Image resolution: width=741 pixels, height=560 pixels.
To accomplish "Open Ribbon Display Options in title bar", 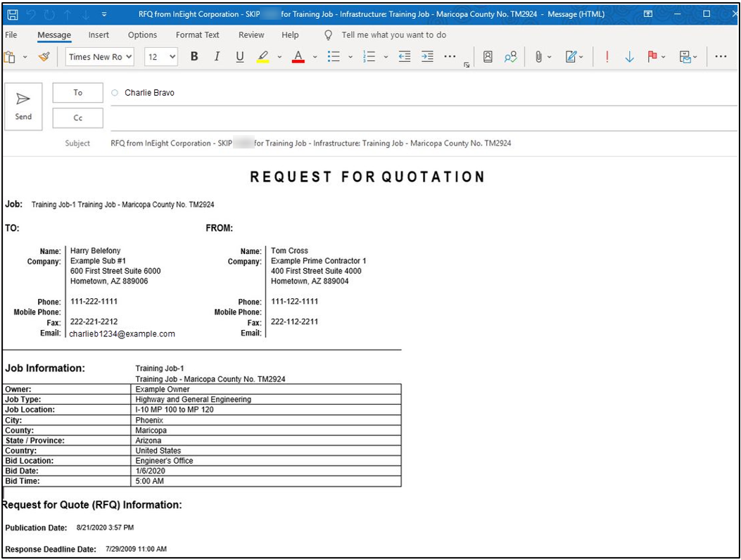I will pos(648,14).
